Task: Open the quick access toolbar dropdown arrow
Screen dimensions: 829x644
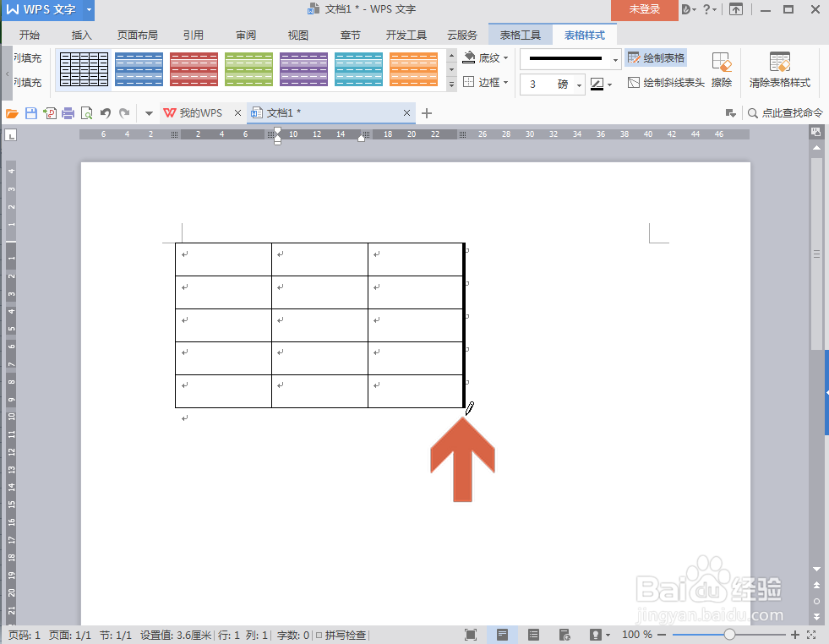Action: pyautogui.click(x=149, y=113)
